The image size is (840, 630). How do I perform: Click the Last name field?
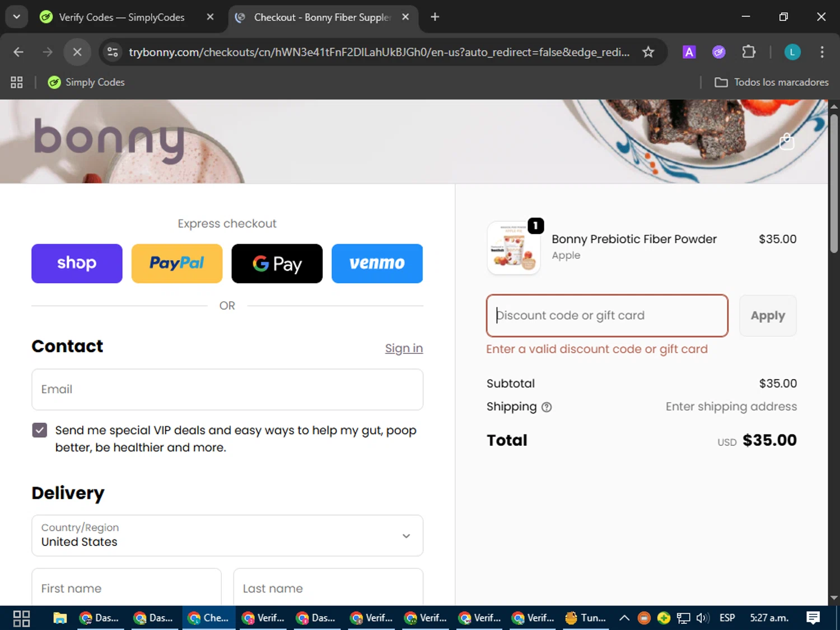tap(328, 588)
